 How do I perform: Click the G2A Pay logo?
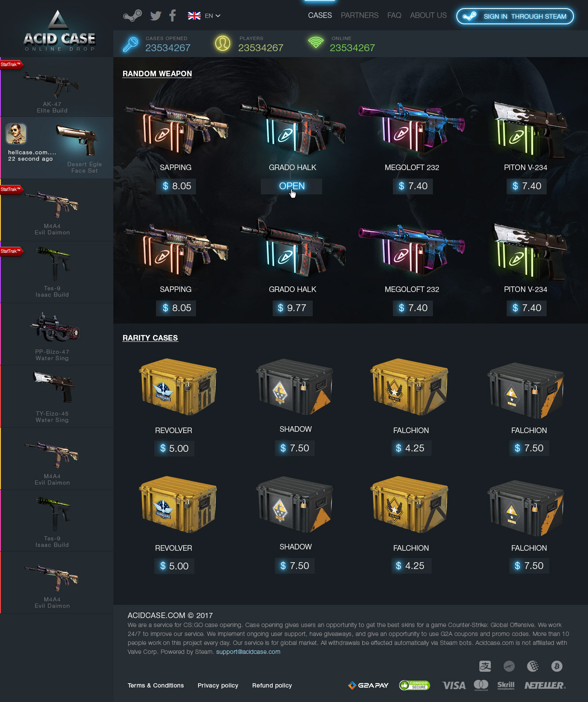[369, 685]
